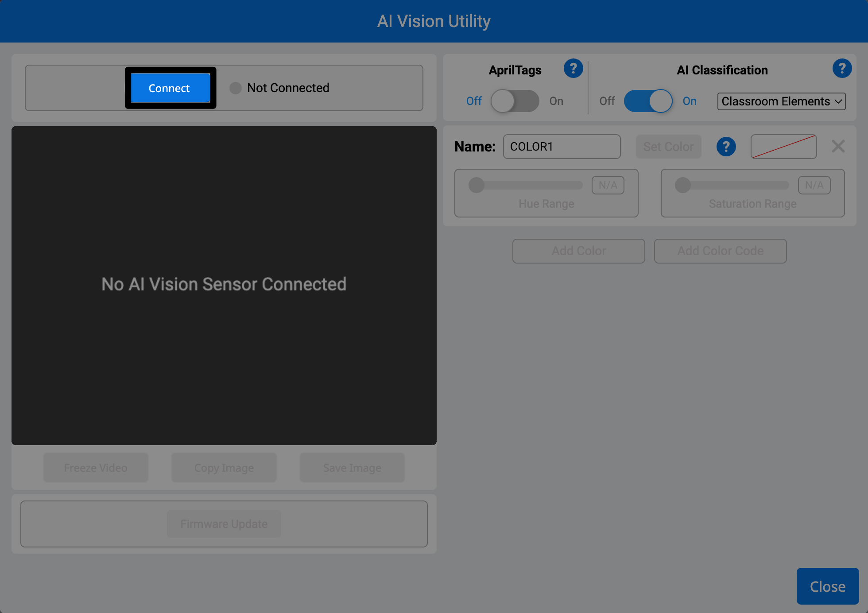Open the color settings help icon
This screenshot has height=613, width=868.
(x=726, y=146)
